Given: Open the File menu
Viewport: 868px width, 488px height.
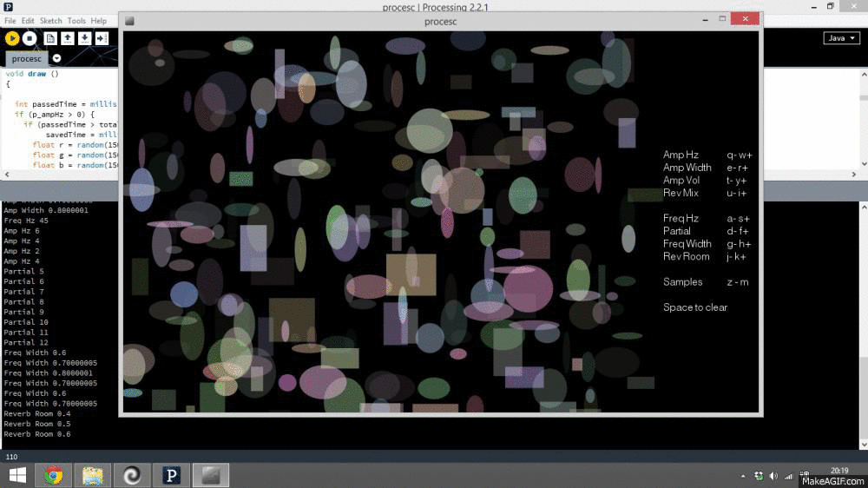Looking at the screenshot, I should pos(10,21).
